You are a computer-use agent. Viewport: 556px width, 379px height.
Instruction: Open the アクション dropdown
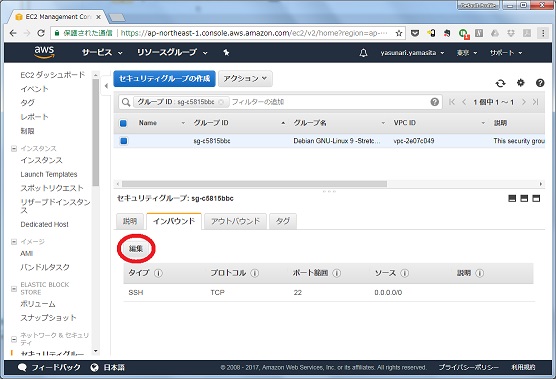(245, 79)
